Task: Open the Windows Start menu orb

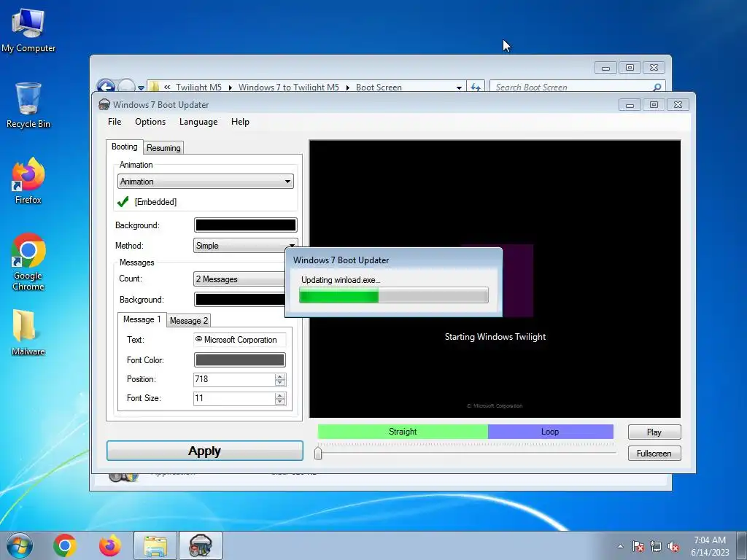Action: (x=20, y=545)
